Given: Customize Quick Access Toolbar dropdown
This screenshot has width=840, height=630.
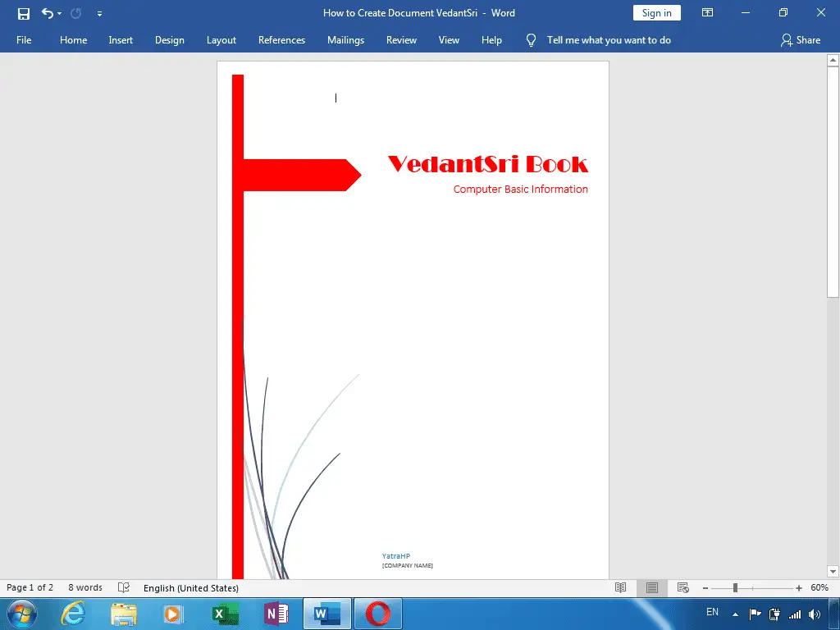Looking at the screenshot, I should pyautogui.click(x=99, y=14).
